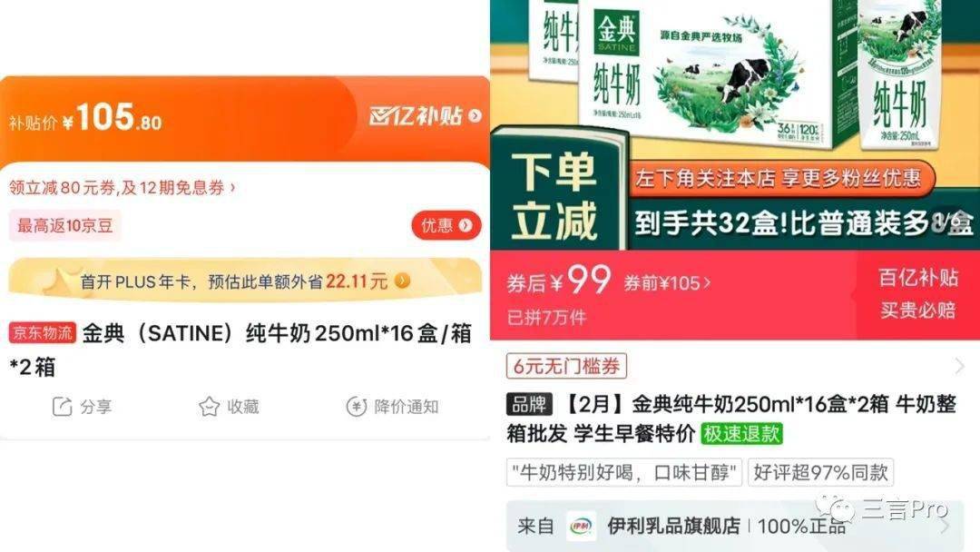
Task: Tap the 百亿补贴 买贵必赔 red panel
Action: point(917,294)
